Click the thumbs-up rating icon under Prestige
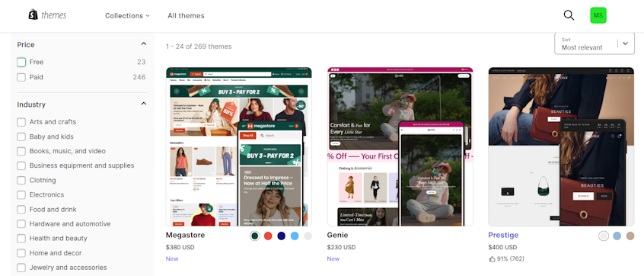Image resolution: width=644 pixels, height=276 pixels. pyautogui.click(x=492, y=259)
